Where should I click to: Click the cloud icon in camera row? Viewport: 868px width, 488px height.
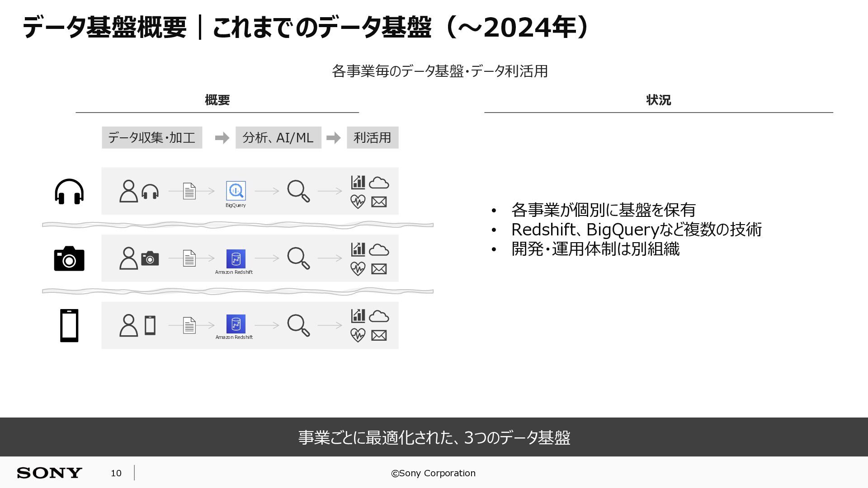379,250
